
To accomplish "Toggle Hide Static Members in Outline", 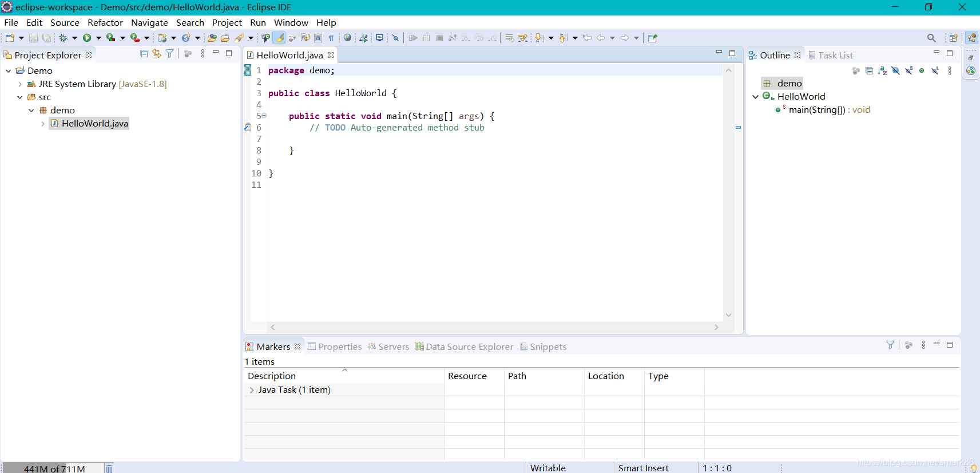I will tap(908, 71).
